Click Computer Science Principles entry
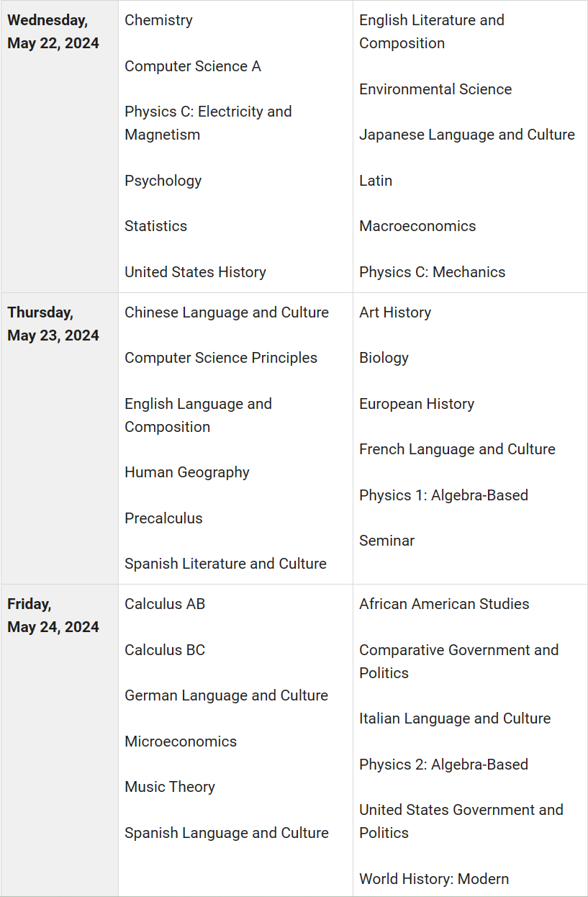588x897 pixels. (221, 358)
